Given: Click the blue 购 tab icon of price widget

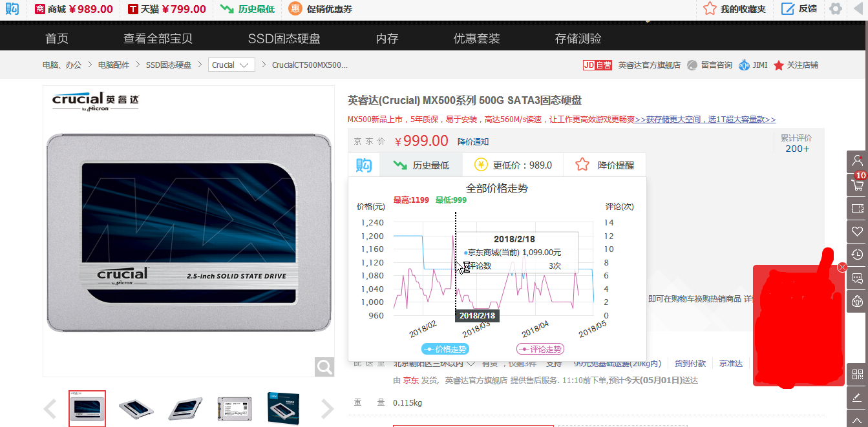Looking at the screenshot, I should [364, 165].
